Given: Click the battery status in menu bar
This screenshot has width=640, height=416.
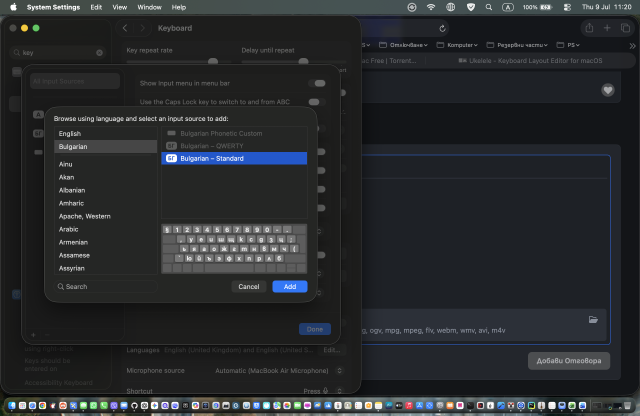Looking at the screenshot, I should coord(537,7).
